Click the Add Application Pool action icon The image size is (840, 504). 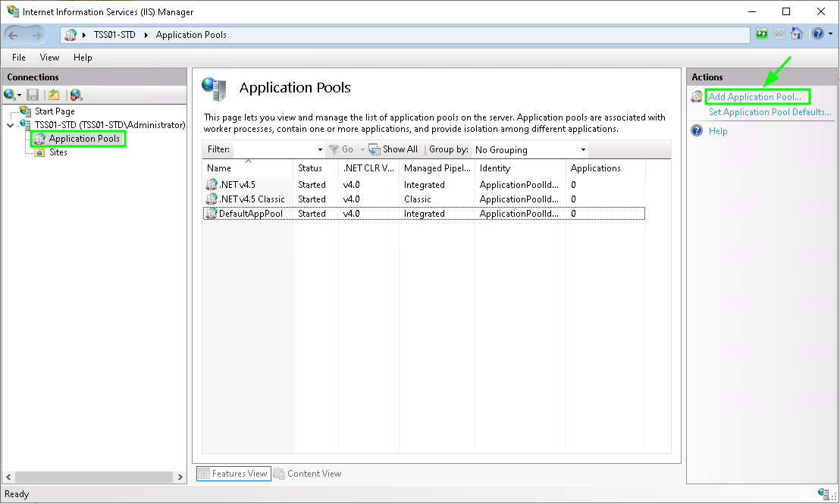point(697,96)
